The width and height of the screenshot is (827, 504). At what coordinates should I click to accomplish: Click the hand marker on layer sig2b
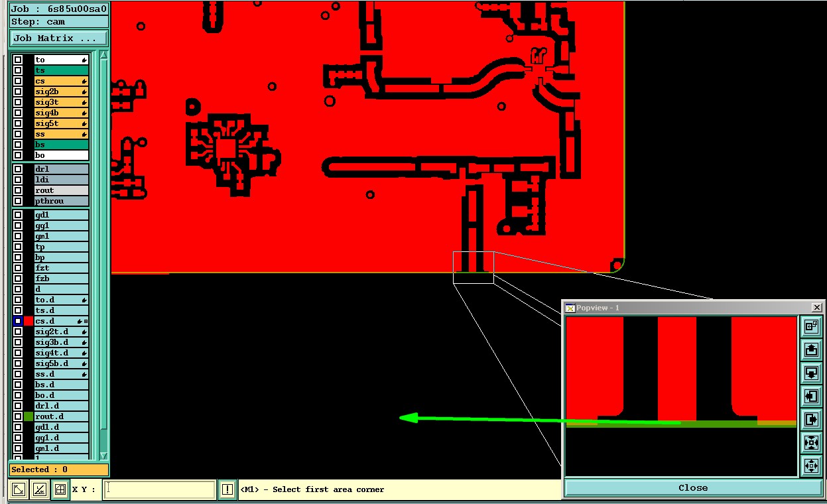click(x=84, y=92)
